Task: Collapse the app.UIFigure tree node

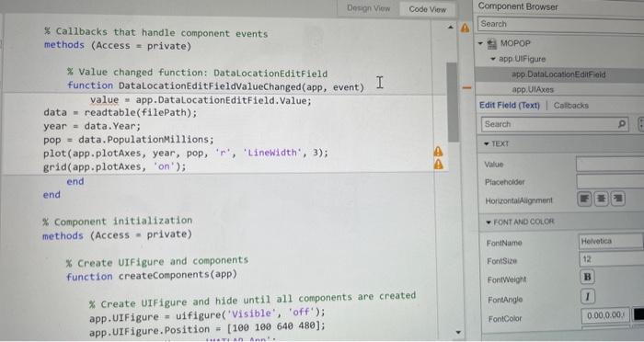Action: (493, 59)
